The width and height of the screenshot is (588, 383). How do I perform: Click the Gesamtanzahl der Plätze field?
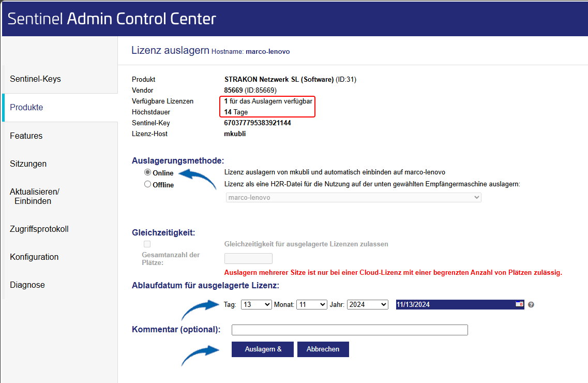pos(248,258)
